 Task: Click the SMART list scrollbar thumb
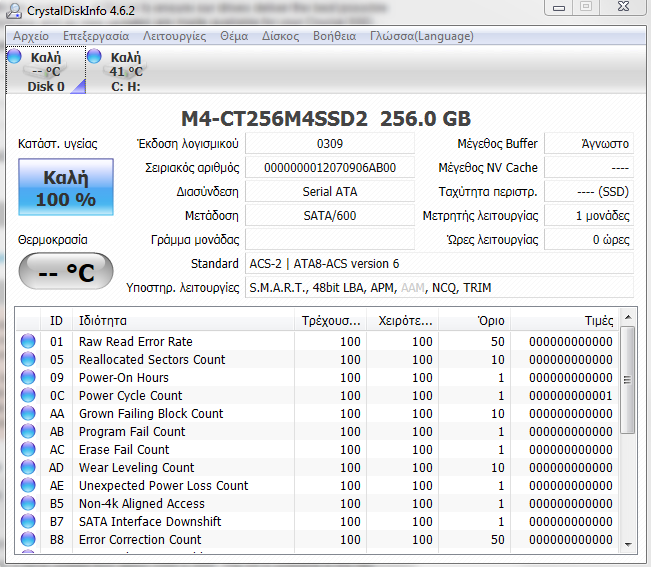628,379
